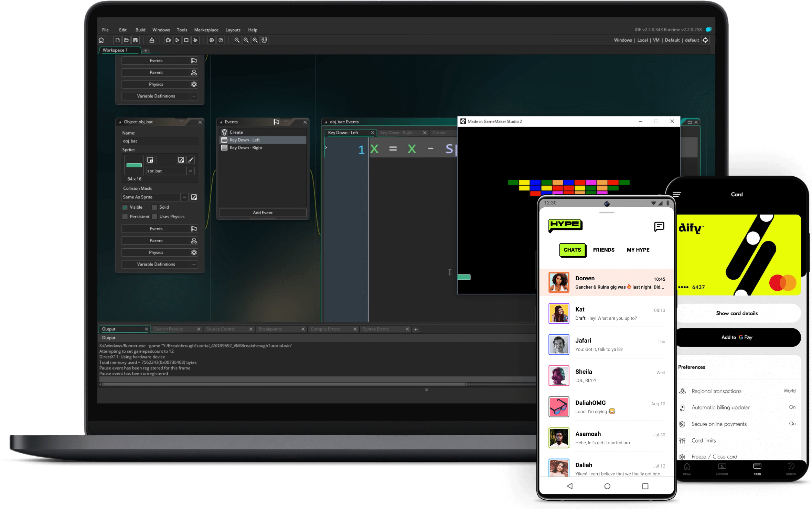The image size is (812, 509).
Task: Edit the sprite image using the brush icon
Action: tap(190, 160)
